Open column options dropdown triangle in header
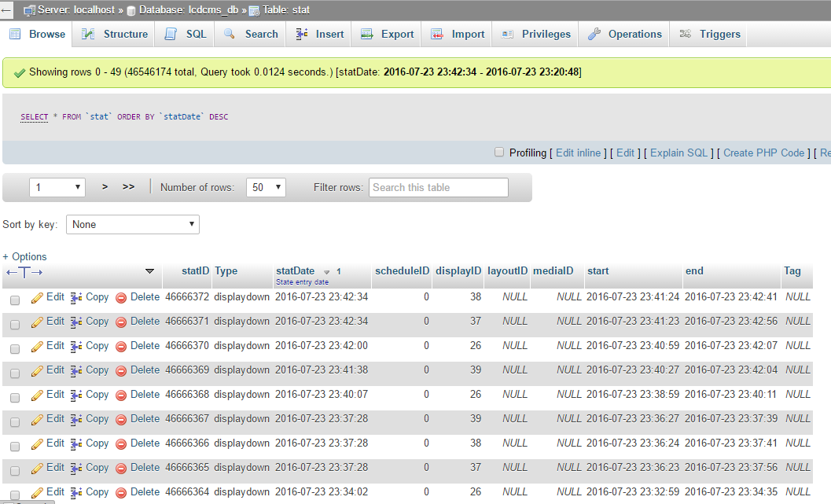Viewport: 831px width, 504px height. click(149, 271)
